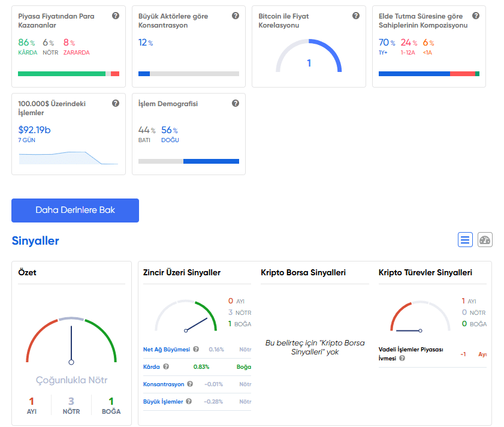Click help icon for Piyasa Fiyatından Para Kazananlar
Image resolution: width=504 pixels, height=427 pixels.
116,16
